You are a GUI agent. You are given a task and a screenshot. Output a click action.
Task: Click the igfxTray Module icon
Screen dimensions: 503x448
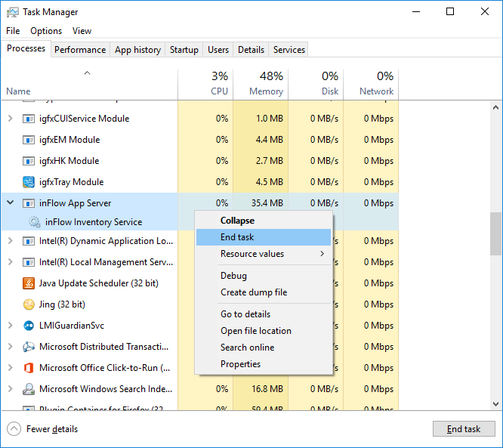29,182
